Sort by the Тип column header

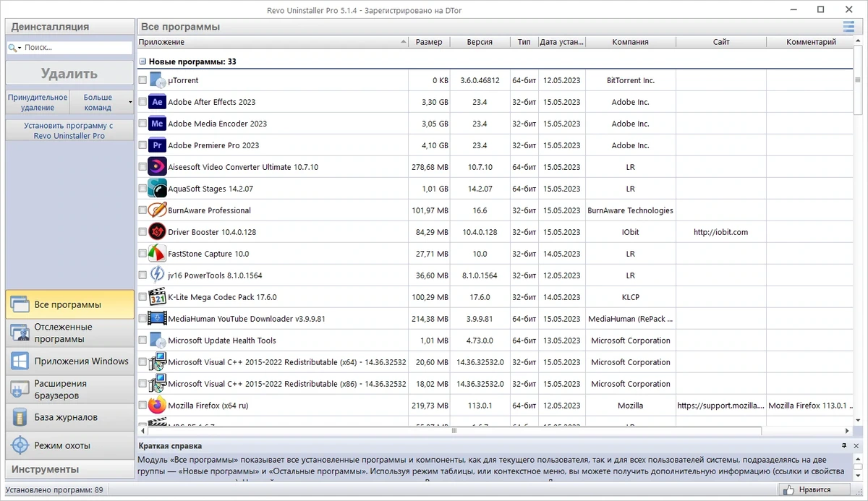[x=524, y=42]
